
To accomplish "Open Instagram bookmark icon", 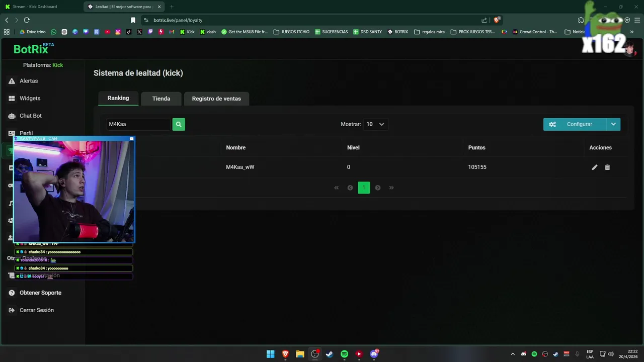I will click(118, 32).
